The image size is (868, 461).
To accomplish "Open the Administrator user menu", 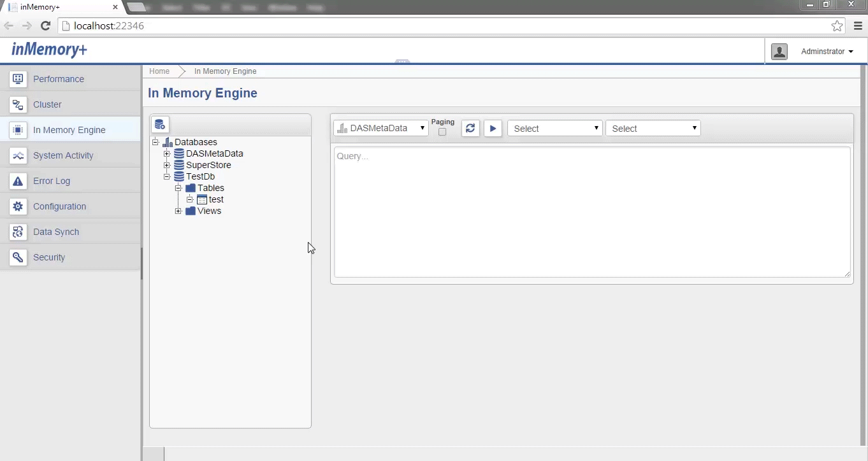I will pyautogui.click(x=827, y=52).
